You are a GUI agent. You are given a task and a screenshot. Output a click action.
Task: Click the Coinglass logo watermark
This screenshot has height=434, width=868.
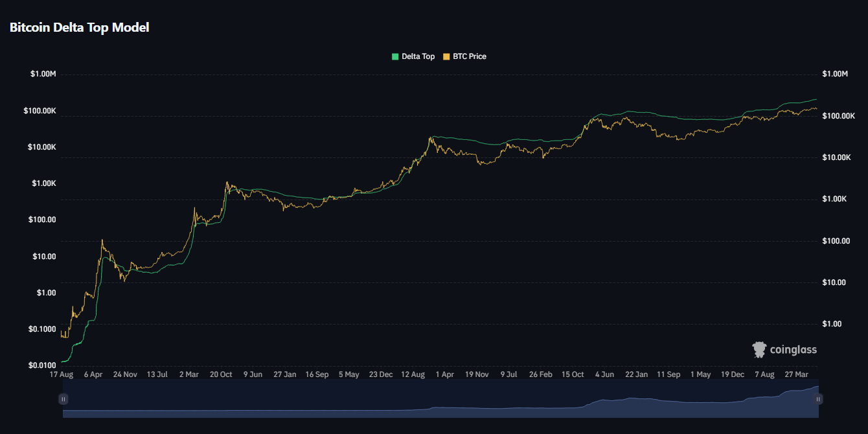(784, 350)
